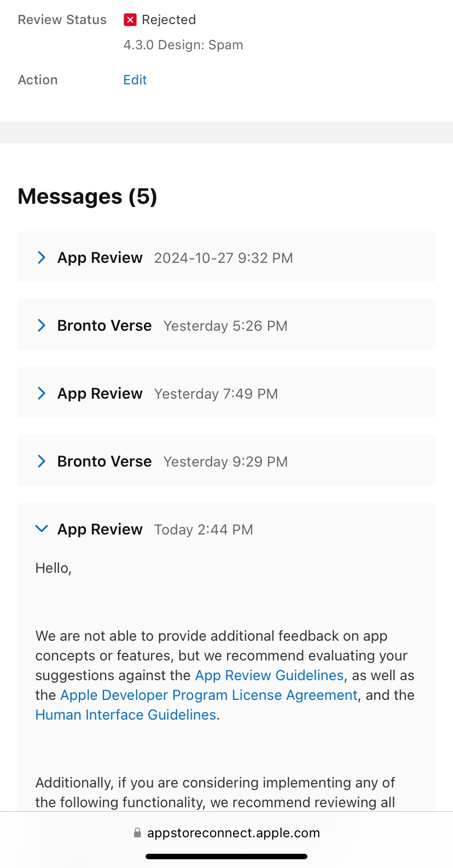Click the Edit action link

(x=135, y=80)
